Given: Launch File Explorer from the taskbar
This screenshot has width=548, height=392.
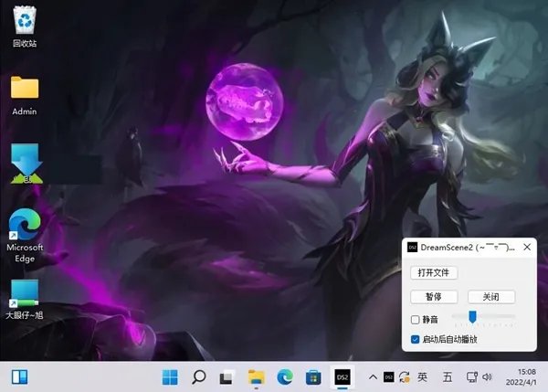Looking at the screenshot, I should point(257,376).
